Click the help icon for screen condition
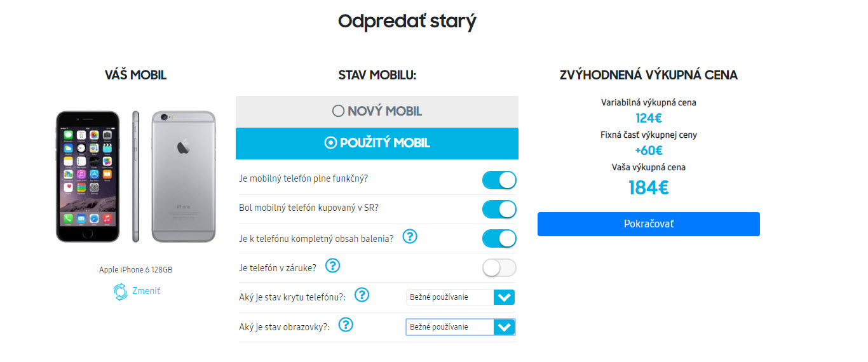The height and width of the screenshot is (362, 868). coord(346,325)
